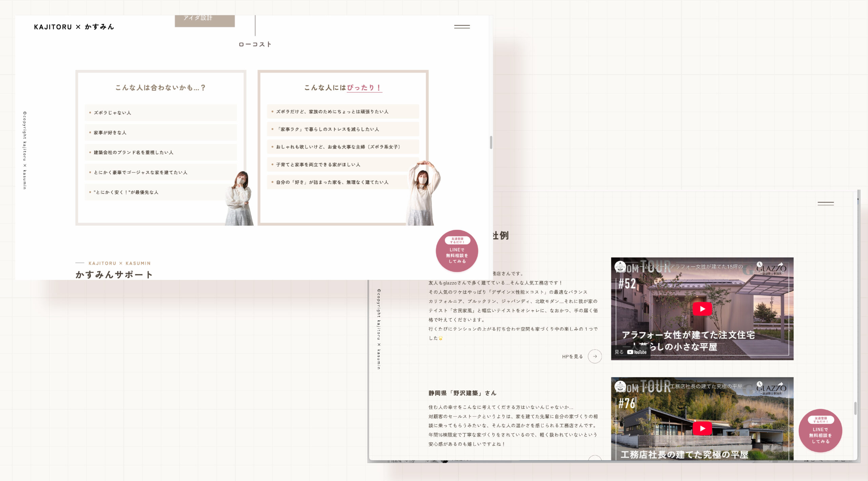The height and width of the screenshot is (481, 868).
Task: Open hamburger menu in the rear page window
Action: (x=826, y=203)
